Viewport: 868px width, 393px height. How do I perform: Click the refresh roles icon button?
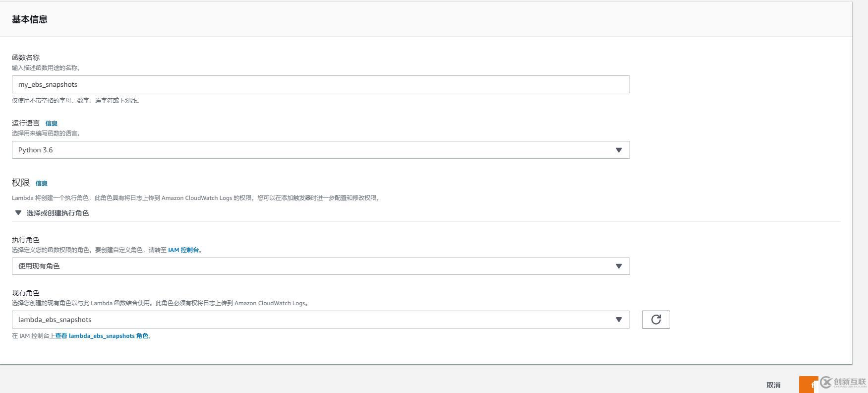656,320
